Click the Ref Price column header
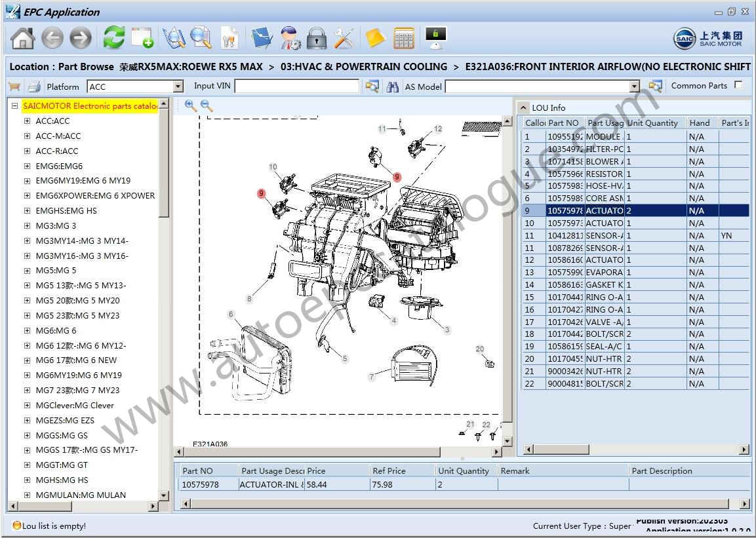The image size is (756, 538). click(403, 471)
